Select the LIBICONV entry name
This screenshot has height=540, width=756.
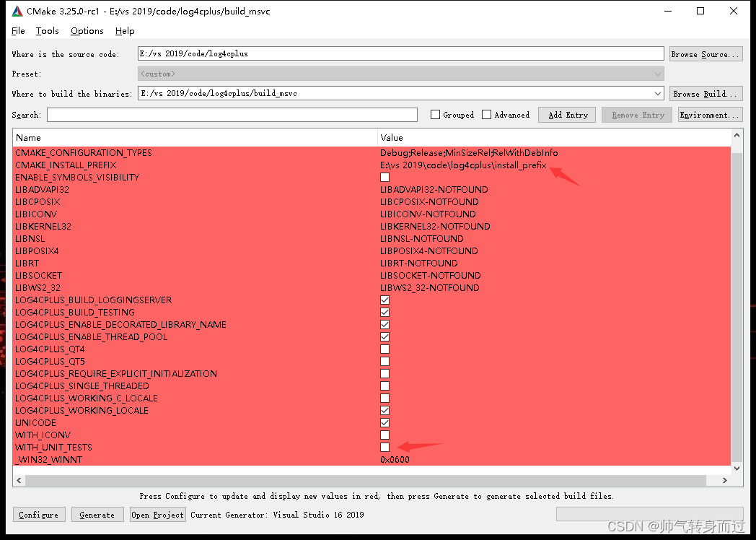point(35,214)
